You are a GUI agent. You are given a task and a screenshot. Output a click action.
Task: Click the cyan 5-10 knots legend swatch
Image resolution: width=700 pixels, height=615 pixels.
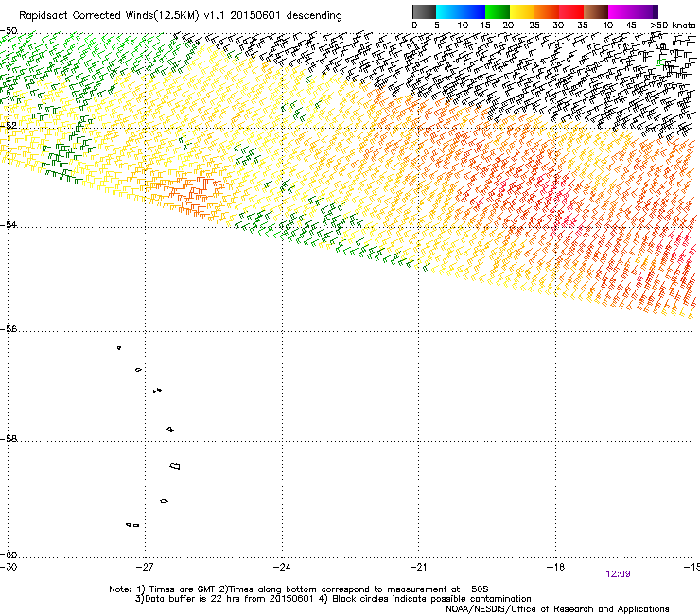[448, 11]
